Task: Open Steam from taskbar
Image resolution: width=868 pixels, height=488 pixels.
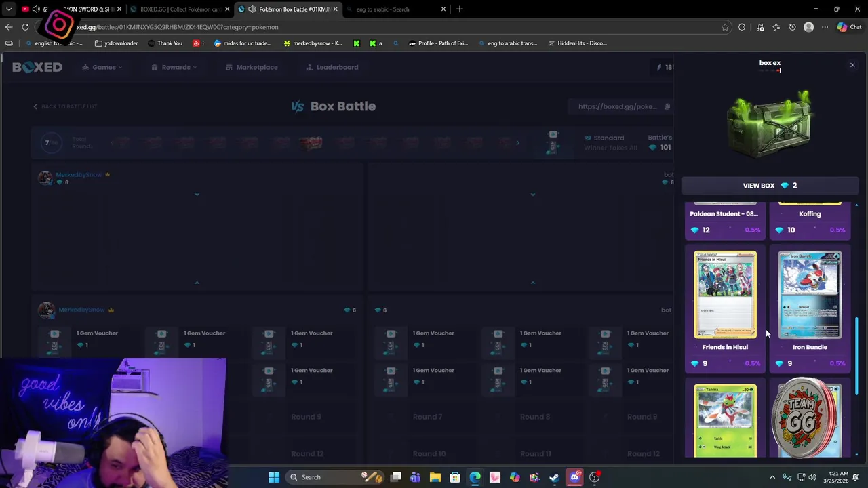Action: tap(554, 477)
